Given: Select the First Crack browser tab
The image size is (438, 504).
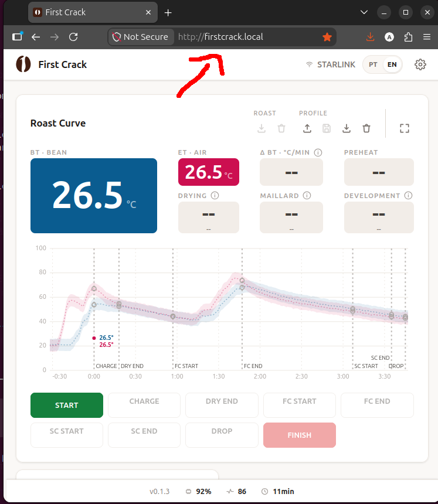Looking at the screenshot, I should click(93, 12).
